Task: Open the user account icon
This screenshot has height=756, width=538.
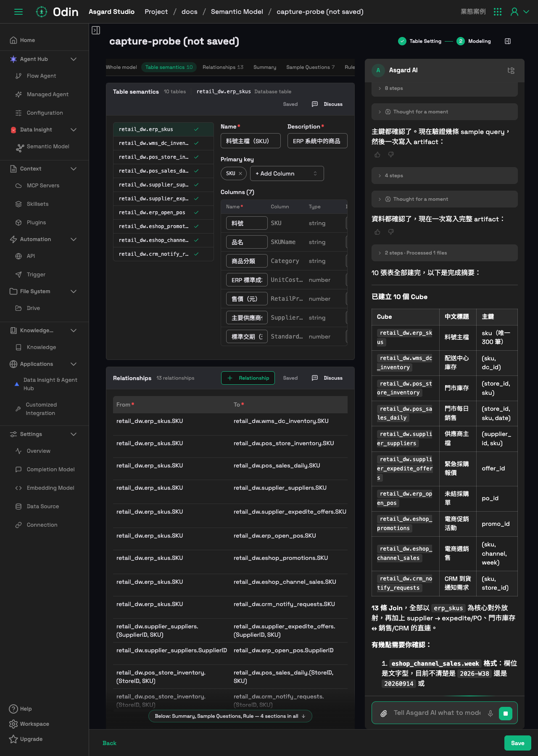Action: pyautogui.click(x=514, y=12)
